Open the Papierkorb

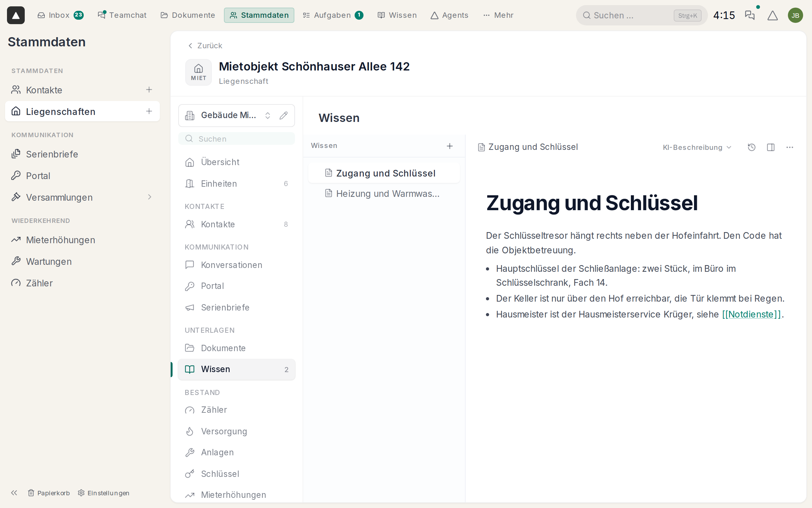pyautogui.click(x=49, y=493)
